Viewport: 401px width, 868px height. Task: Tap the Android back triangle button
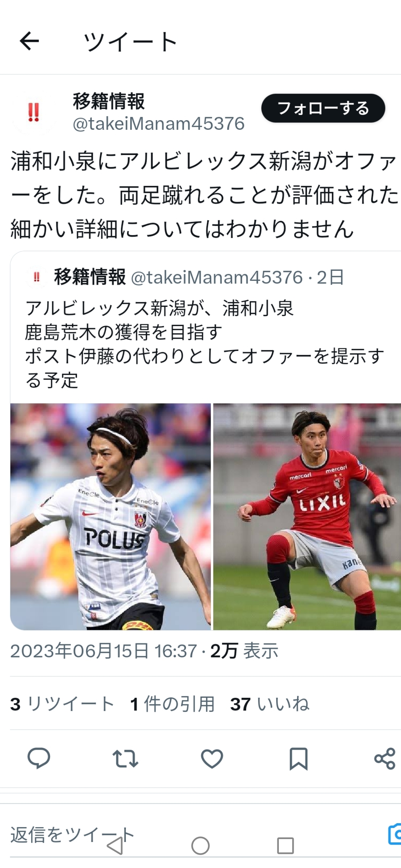(x=115, y=846)
